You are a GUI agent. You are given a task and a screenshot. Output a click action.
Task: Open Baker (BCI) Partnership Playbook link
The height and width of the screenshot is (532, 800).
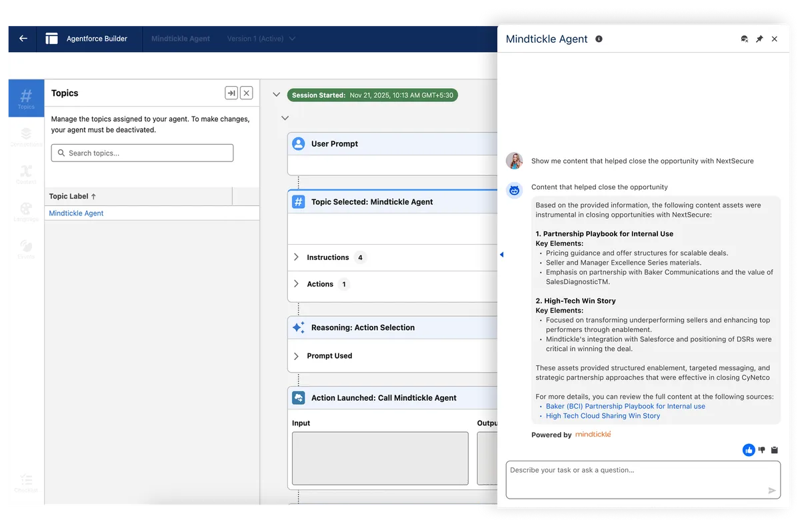pos(625,406)
